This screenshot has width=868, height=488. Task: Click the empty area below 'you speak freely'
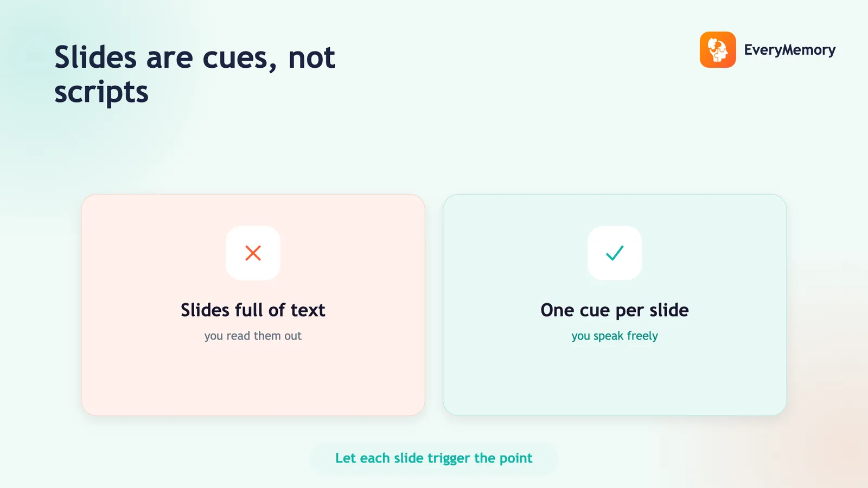coord(615,380)
